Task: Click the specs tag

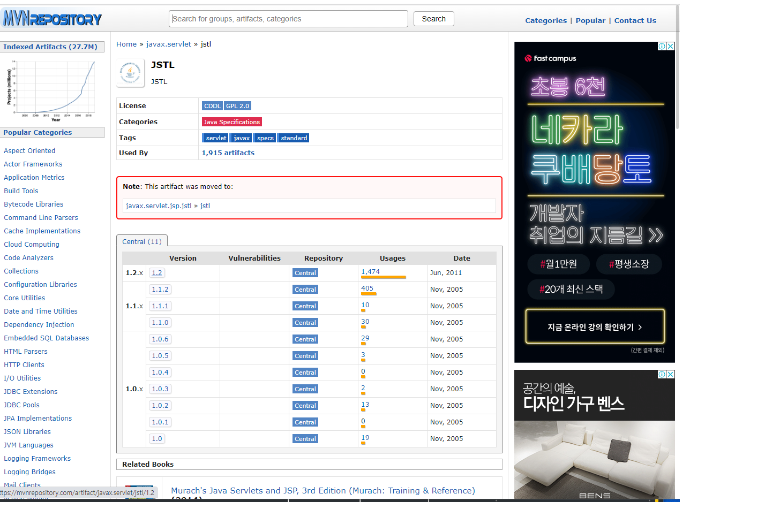Action: (x=265, y=138)
